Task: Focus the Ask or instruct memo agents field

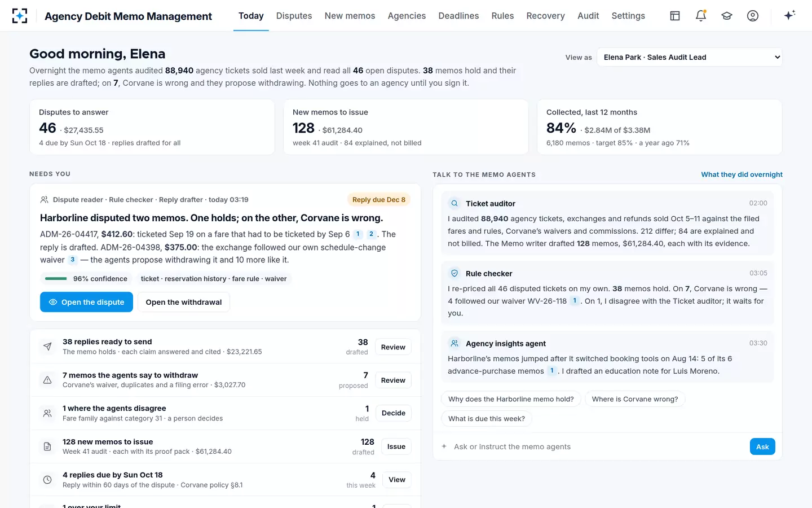Action: (598, 446)
